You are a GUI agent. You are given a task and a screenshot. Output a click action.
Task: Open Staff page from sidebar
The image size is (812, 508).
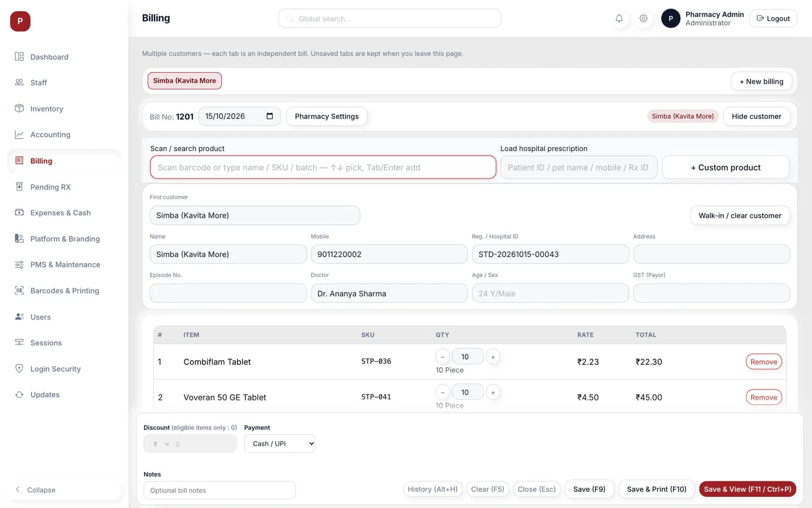[64, 83]
